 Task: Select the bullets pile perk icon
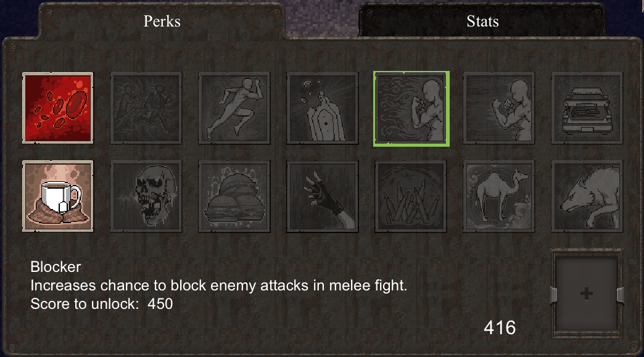(x=411, y=196)
